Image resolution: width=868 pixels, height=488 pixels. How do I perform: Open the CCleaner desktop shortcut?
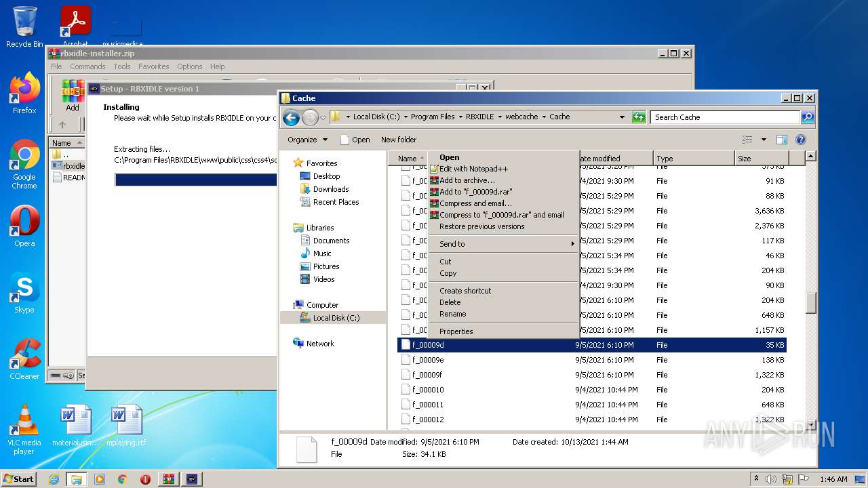tap(24, 359)
